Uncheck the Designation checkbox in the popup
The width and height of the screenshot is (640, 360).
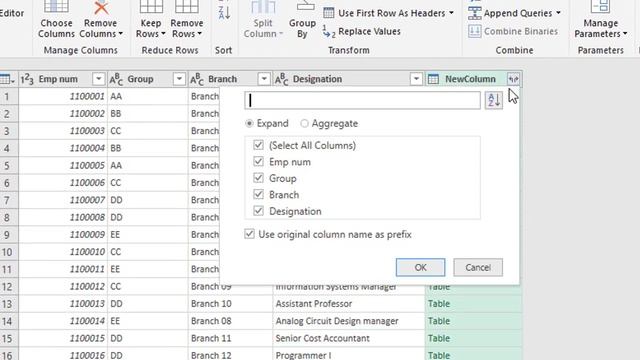pyautogui.click(x=258, y=211)
